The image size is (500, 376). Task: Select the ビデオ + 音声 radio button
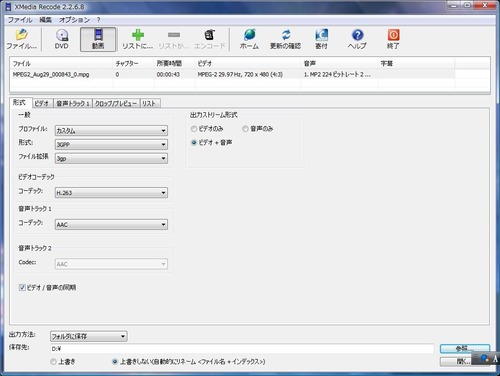click(194, 142)
